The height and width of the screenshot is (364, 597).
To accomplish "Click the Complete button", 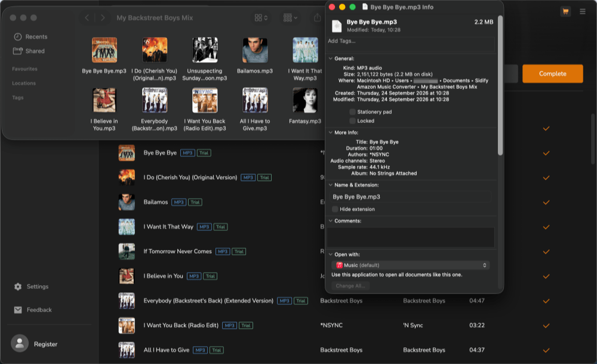I will tap(552, 73).
